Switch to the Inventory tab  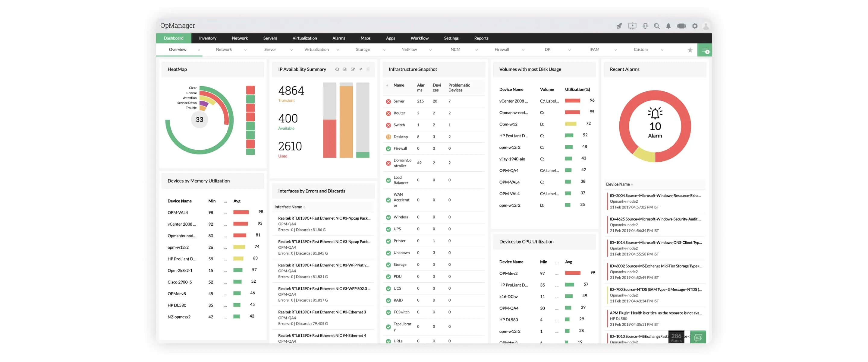tap(208, 38)
